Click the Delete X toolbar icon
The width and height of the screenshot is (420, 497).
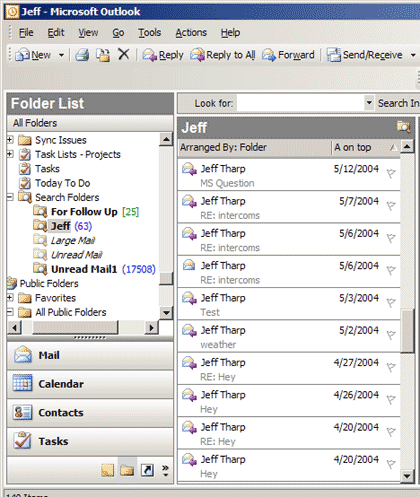[x=124, y=54]
